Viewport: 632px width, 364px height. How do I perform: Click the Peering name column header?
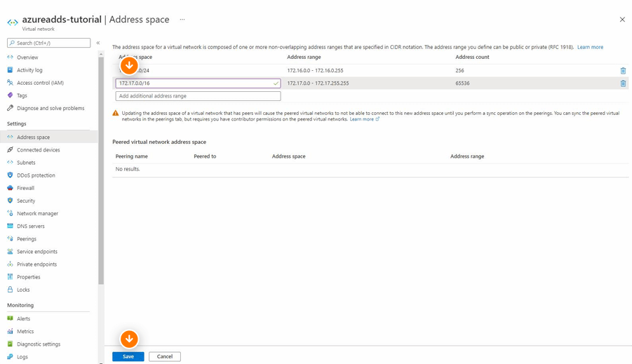pos(131,156)
